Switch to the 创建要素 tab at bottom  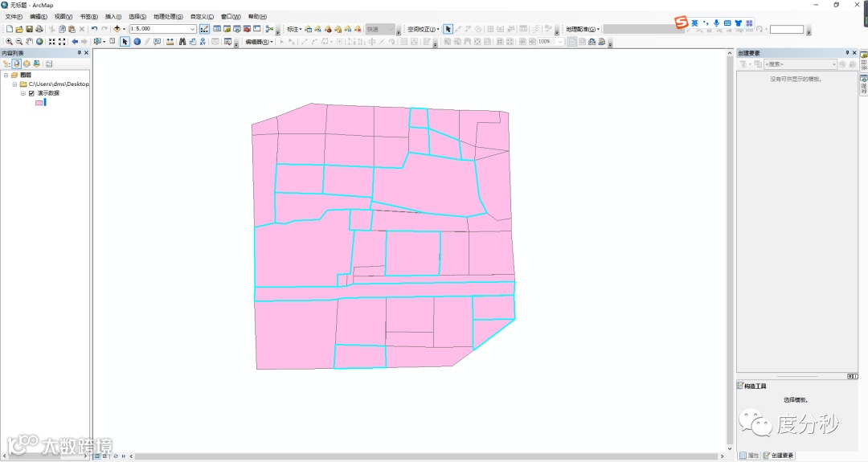click(778, 456)
